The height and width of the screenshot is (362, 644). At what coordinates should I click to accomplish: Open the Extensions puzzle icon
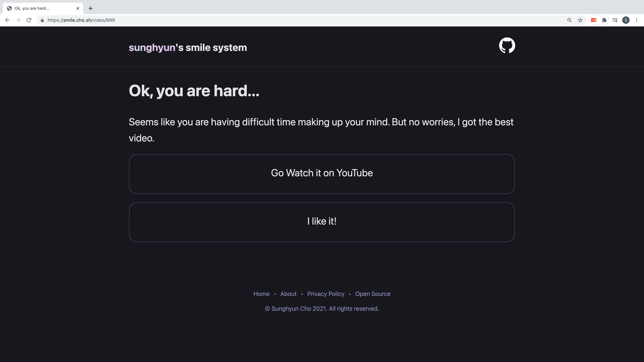click(x=604, y=20)
